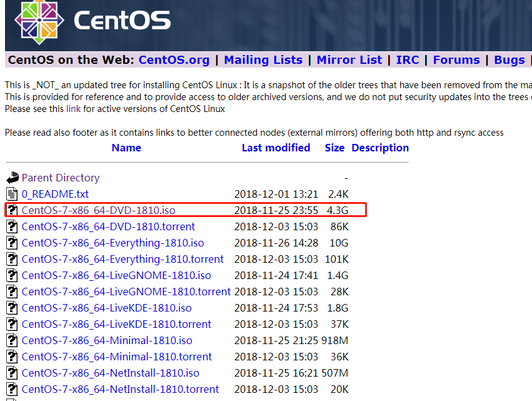Click the file icon beside NetInstall-1810.torrent

(x=12, y=388)
